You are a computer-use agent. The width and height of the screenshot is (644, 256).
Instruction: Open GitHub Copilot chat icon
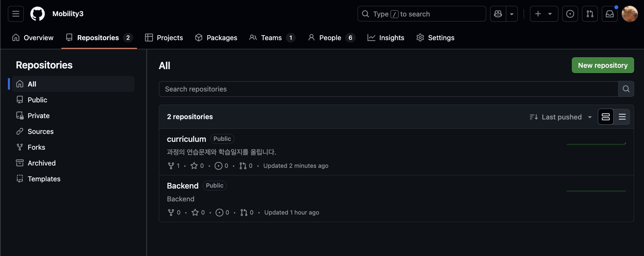pyautogui.click(x=498, y=14)
